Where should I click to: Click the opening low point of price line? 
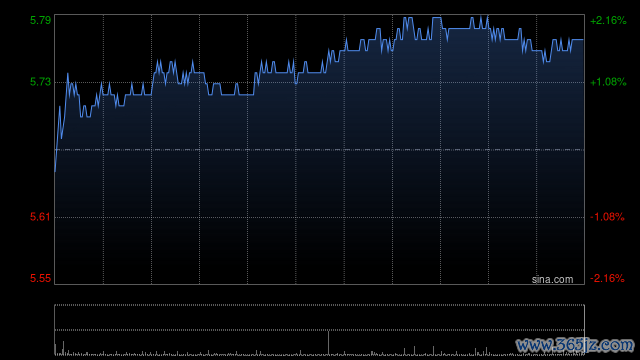pos(55,171)
